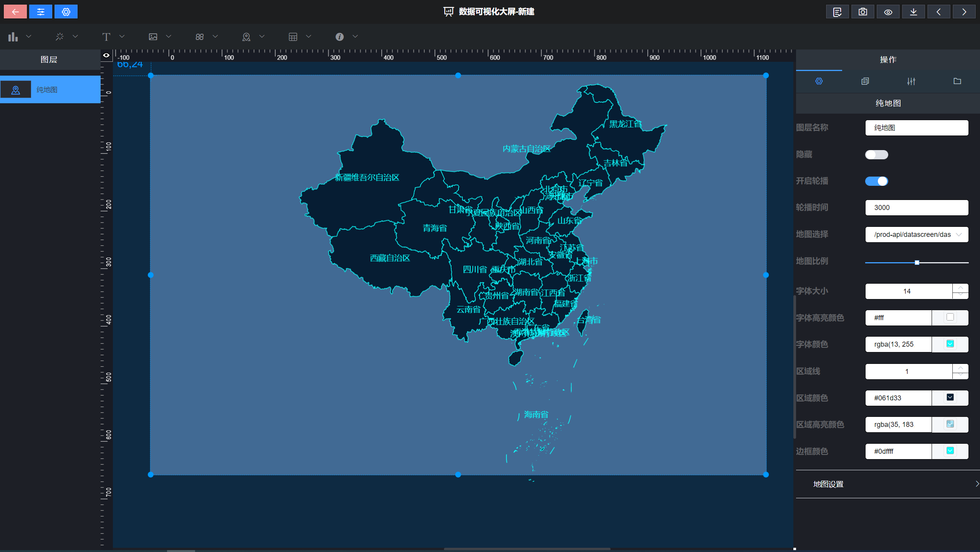
Task: Click the download arrow icon
Action: click(x=913, y=12)
